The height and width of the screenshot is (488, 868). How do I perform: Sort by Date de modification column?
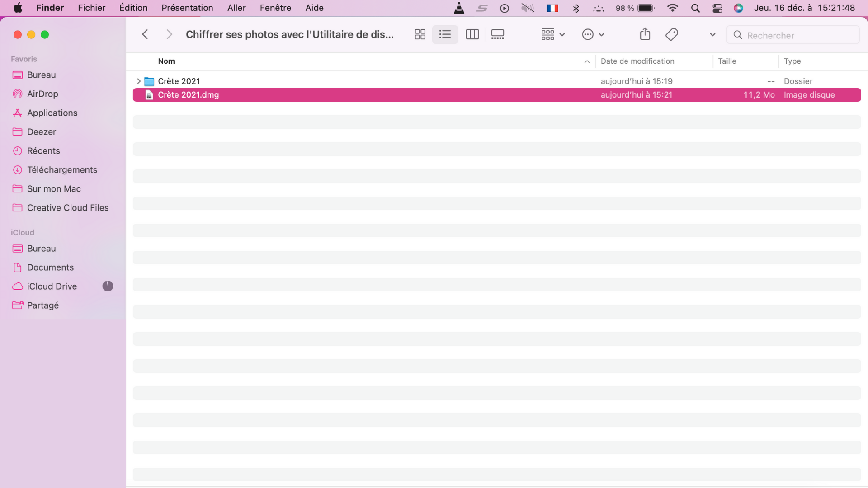click(x=637, y=61)
